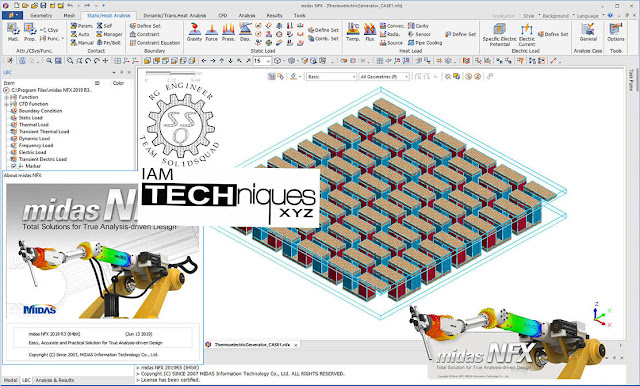Screen dimensions: 640x386
Task: Open the application menu button dropdown
Action: coord(13,16)
